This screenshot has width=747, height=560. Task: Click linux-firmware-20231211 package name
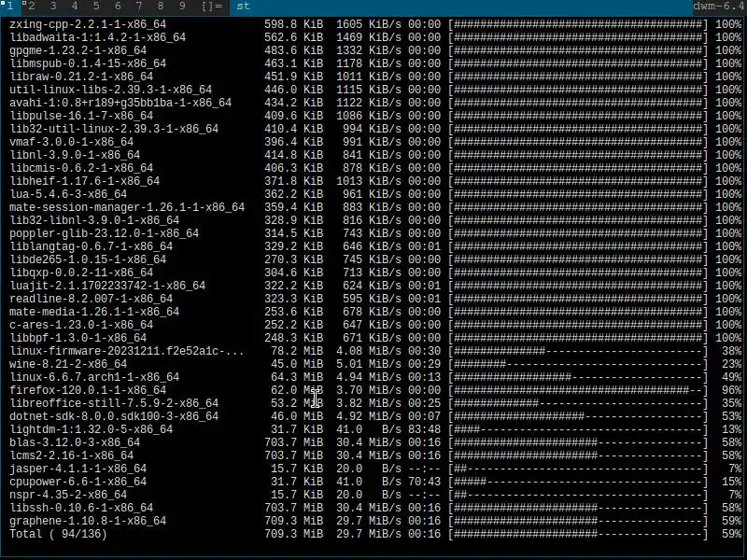pyautogui.click(x=127, y=352)
